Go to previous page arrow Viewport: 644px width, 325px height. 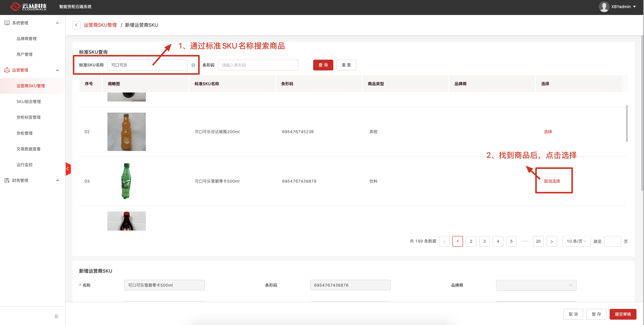444,241
